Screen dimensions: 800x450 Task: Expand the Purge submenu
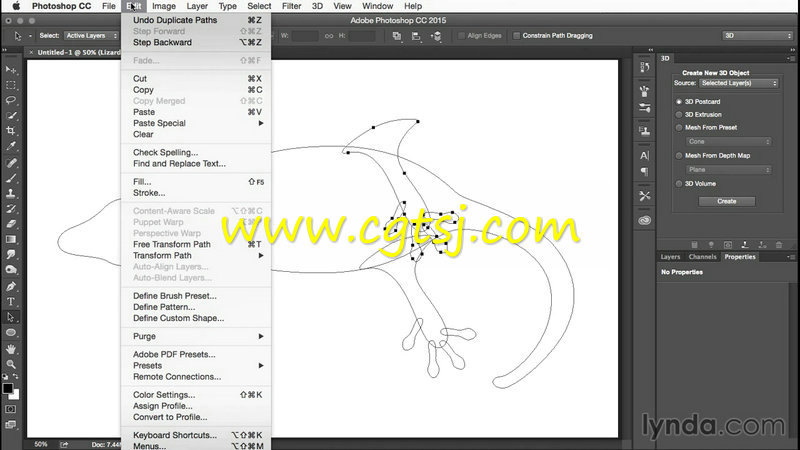[196, 336]
